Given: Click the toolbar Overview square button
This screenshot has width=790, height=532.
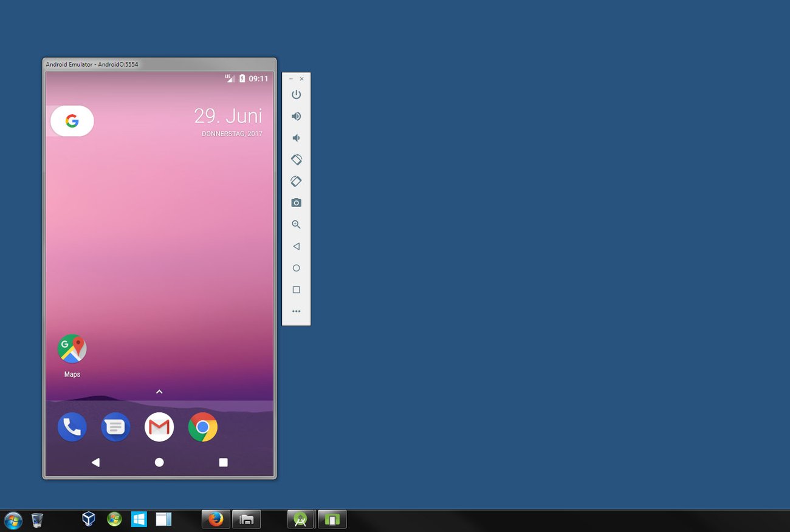Looking at the screenshot, I should point(296,290).
